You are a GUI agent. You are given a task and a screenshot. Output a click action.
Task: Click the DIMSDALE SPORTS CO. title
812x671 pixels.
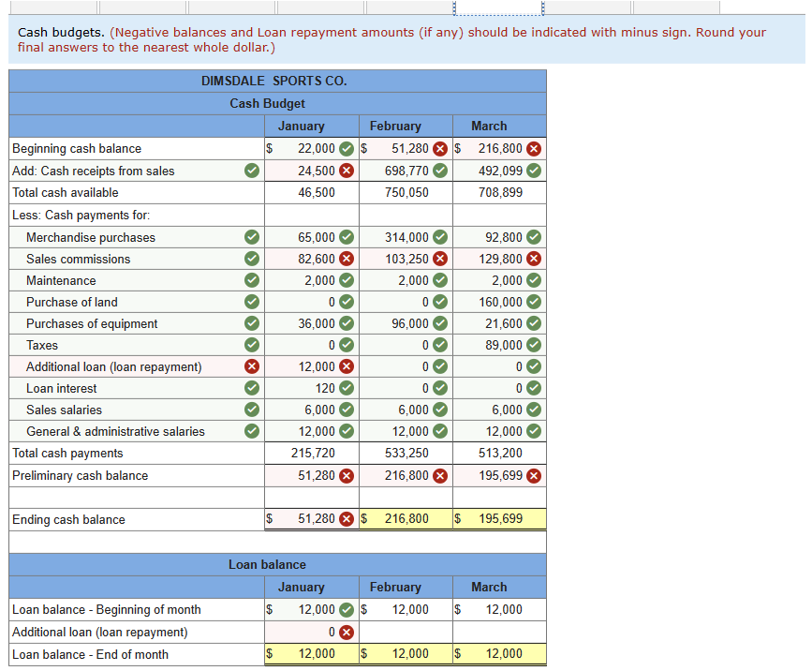(x=274, y=81)
